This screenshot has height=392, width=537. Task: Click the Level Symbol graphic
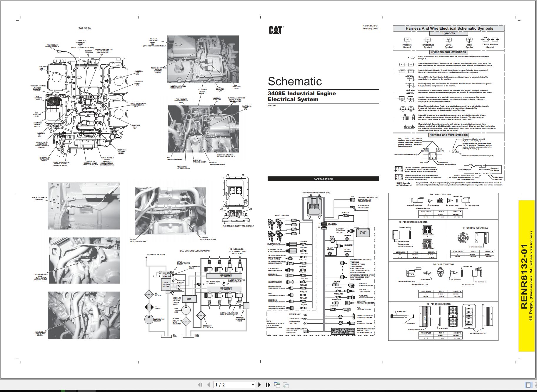(448, 40)
